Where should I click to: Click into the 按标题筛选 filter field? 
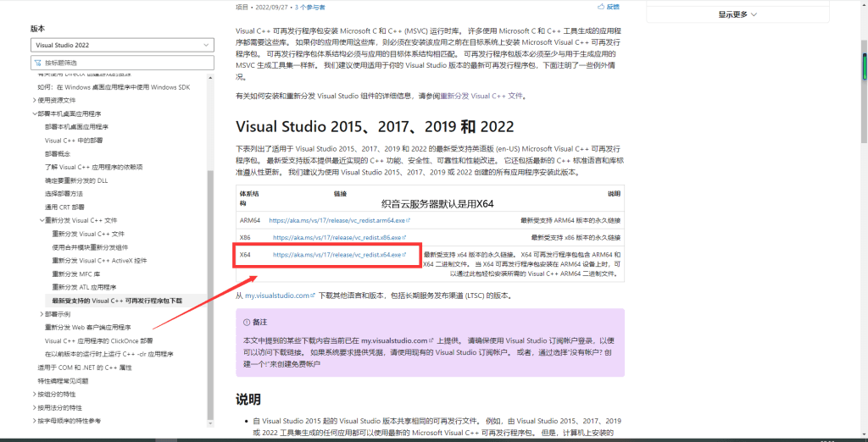tap(119, 63)
